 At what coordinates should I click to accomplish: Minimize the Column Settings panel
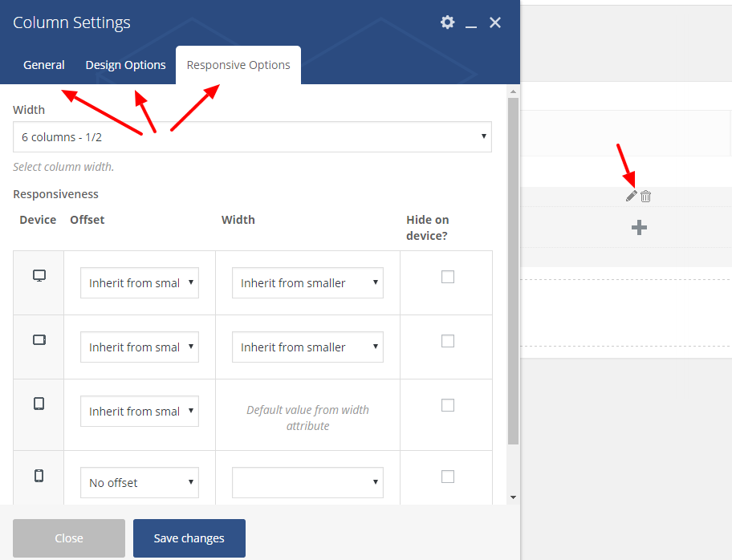pos(471,26)
